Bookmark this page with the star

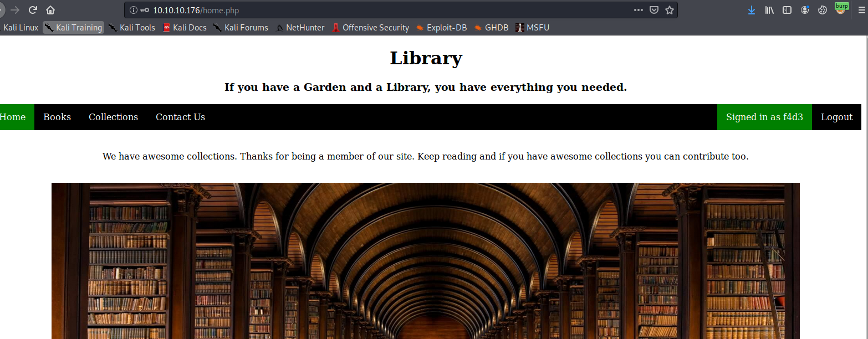670,10
